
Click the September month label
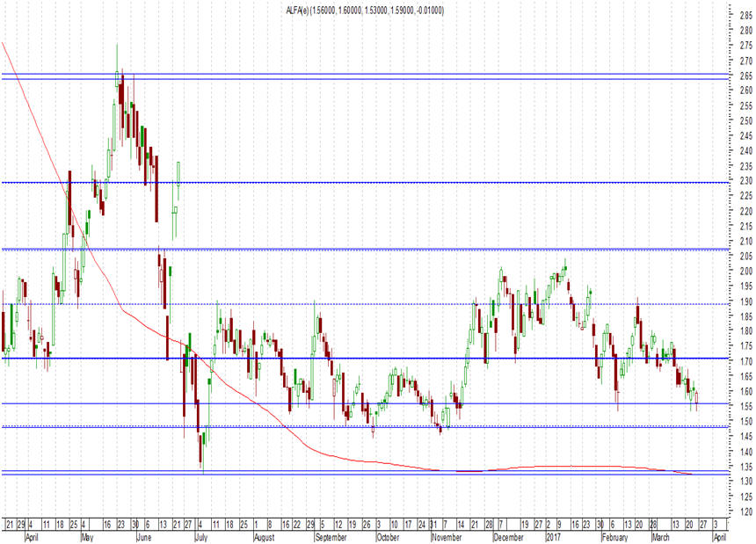(x=331, y=537)
